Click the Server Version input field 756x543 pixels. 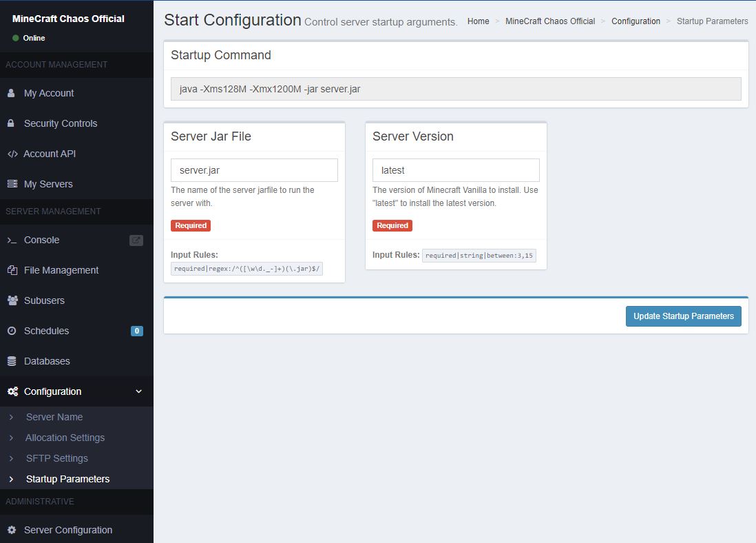point(456,170)
